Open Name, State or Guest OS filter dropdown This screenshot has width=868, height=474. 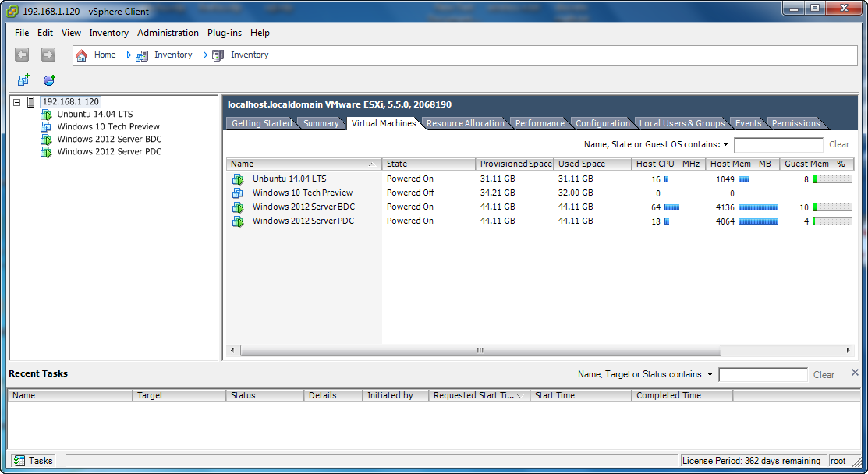726,145
